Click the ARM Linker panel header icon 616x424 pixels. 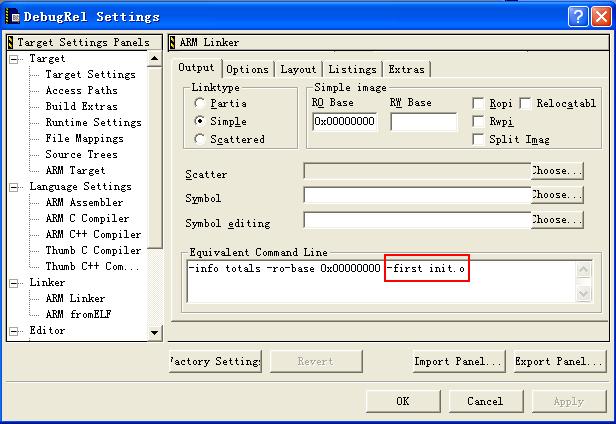tap(172, 42)
